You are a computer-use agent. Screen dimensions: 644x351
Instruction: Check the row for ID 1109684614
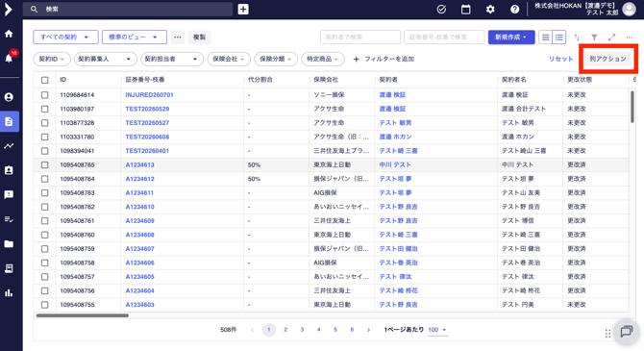tap(45, 95)
